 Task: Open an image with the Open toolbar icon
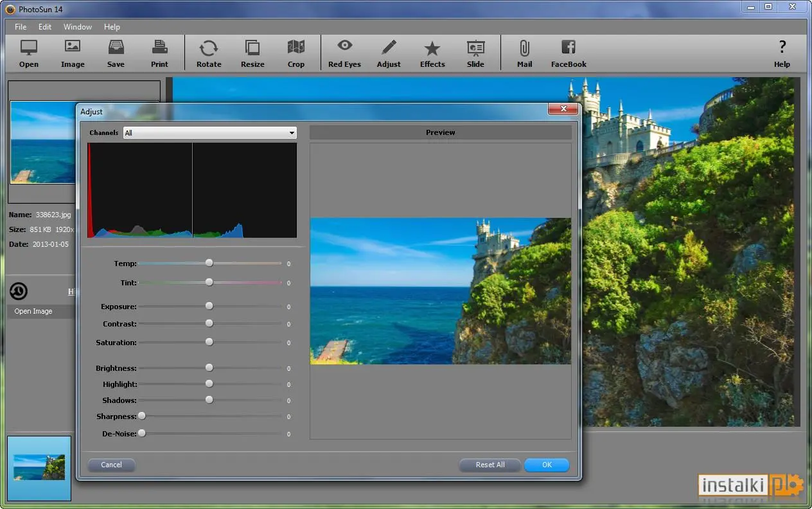29,48
